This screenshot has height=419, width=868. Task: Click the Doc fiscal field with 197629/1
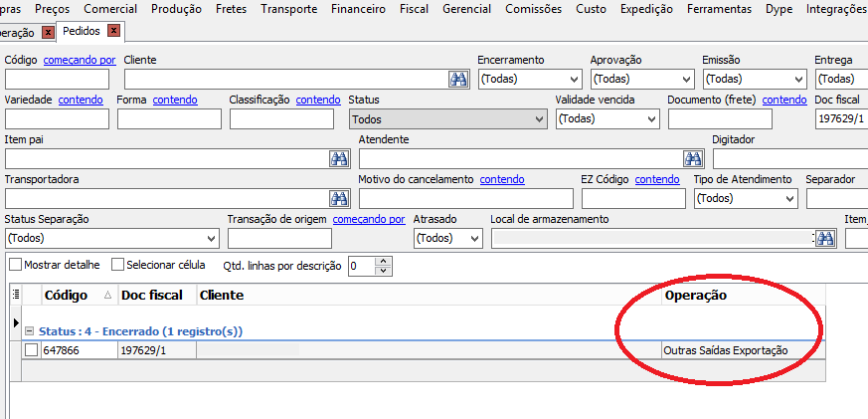pyautogui.click(x=841, y=119)
